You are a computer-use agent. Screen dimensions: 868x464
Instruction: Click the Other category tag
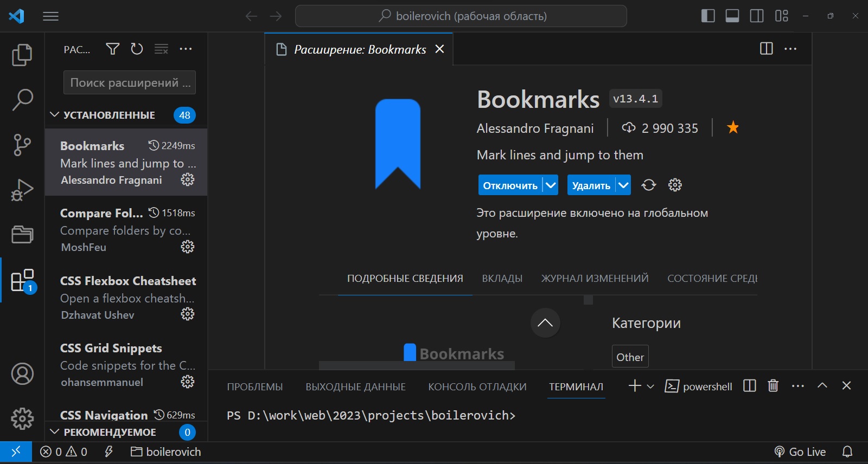(x=630, y=357)
